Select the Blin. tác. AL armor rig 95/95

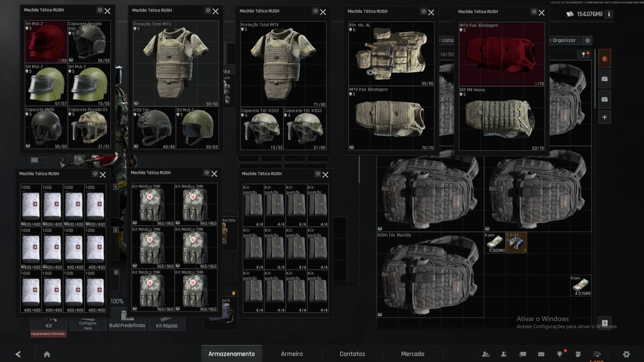[x=391, y=54]
